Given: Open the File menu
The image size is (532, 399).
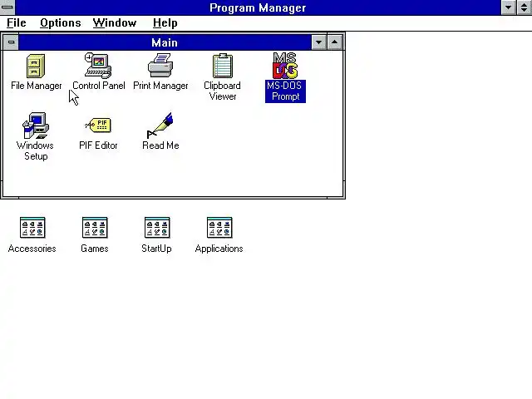Looking at the screenshot, I should 17,22.
